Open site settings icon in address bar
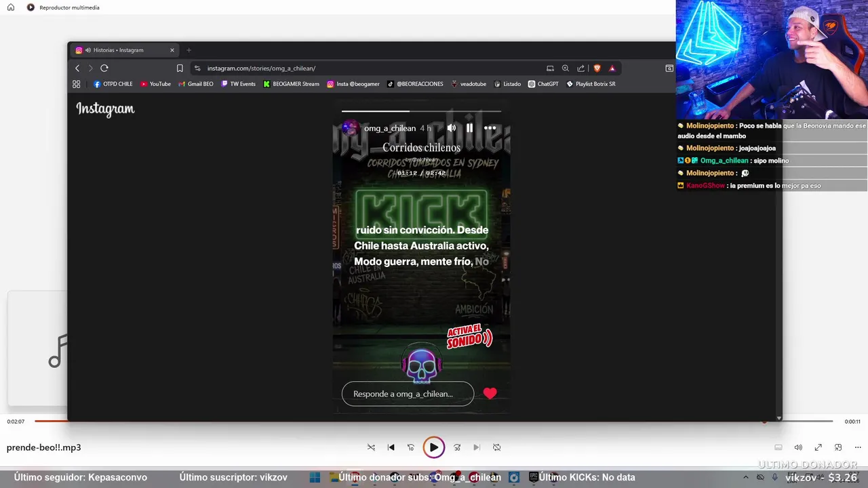Image resolution: width=868 pixels, height=488 pixels. coord(197,68)
